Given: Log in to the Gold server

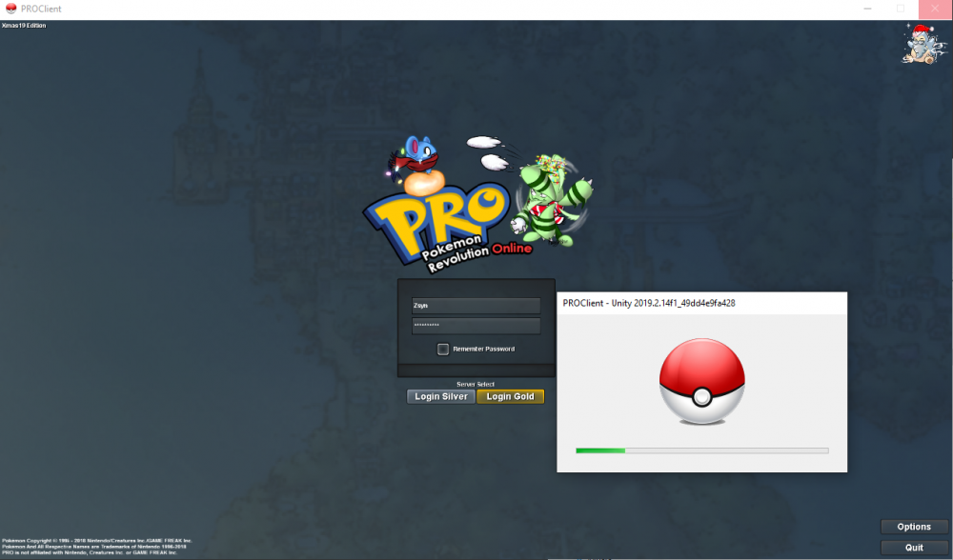Looking at the screenshot, I should (x=511, y=396).
